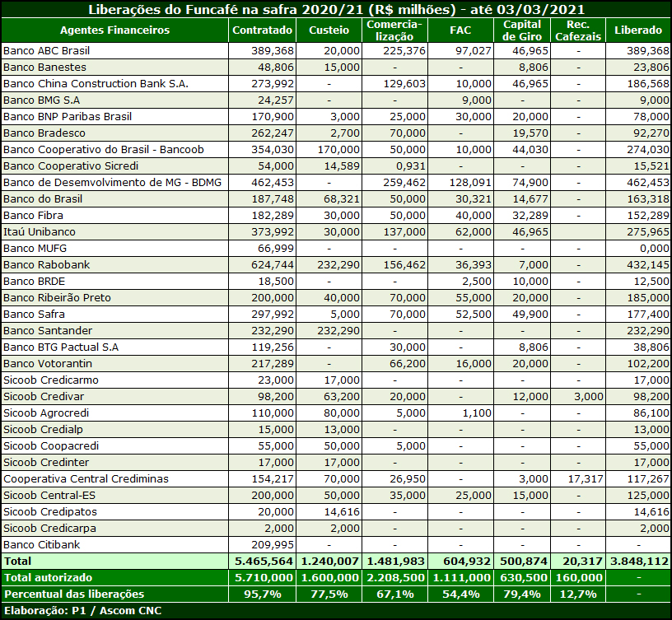Click the 'Sicoob Coopacredi' row name
This screenshot has width=672, height=620.
pyautogui.click(x=51, y=446)
